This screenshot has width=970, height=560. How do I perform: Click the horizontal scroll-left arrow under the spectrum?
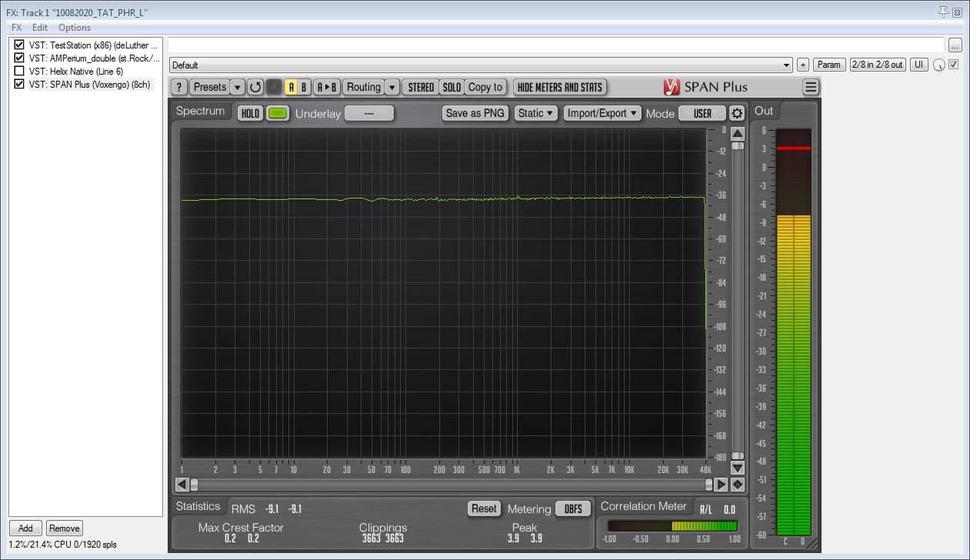tap(182, 485)
